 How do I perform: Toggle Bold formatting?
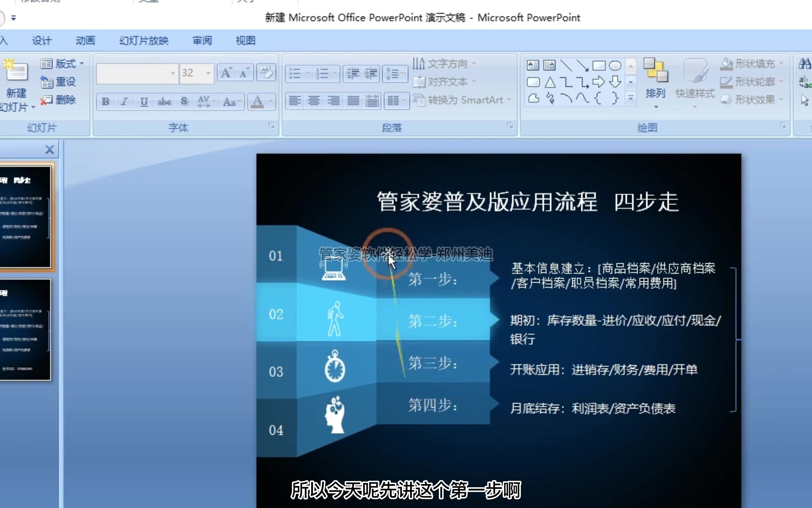point(106,101)
